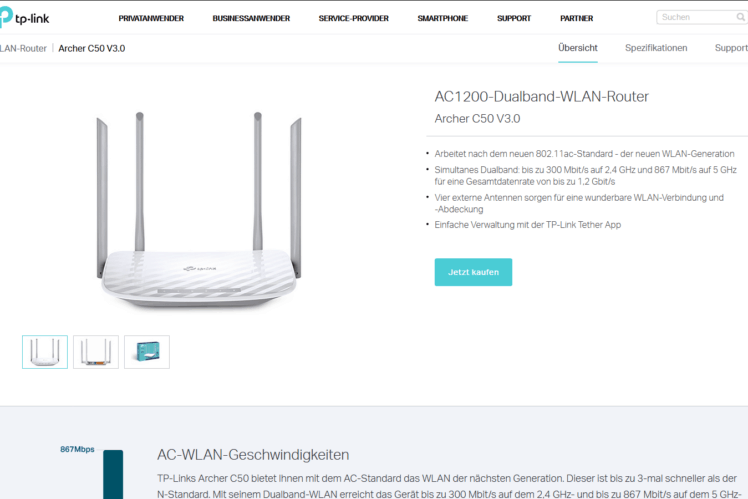Go to the LAN-Router breadcrumb link
748x499 pixels.
click(x=23, y=48)
